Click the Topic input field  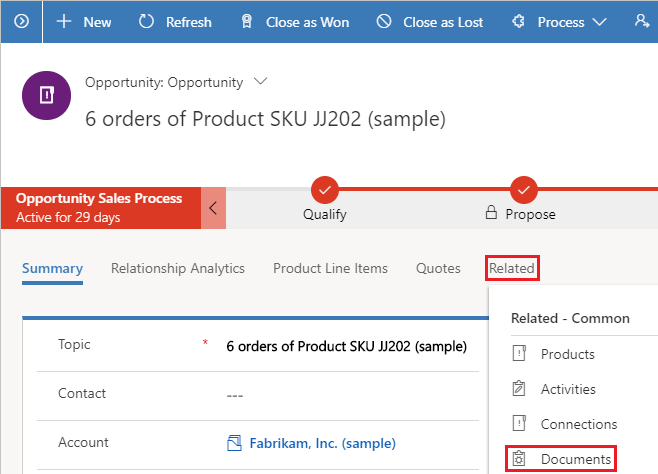coord(346,347)
